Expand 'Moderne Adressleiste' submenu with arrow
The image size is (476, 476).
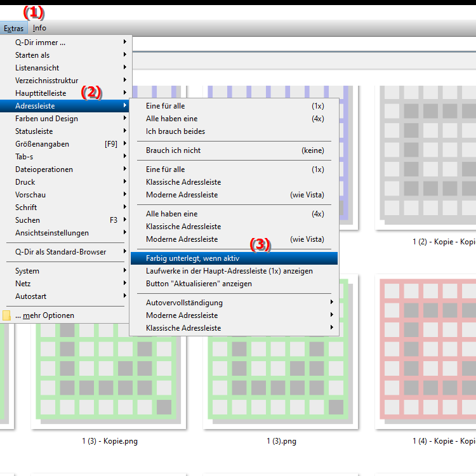[x=234, y=315]
